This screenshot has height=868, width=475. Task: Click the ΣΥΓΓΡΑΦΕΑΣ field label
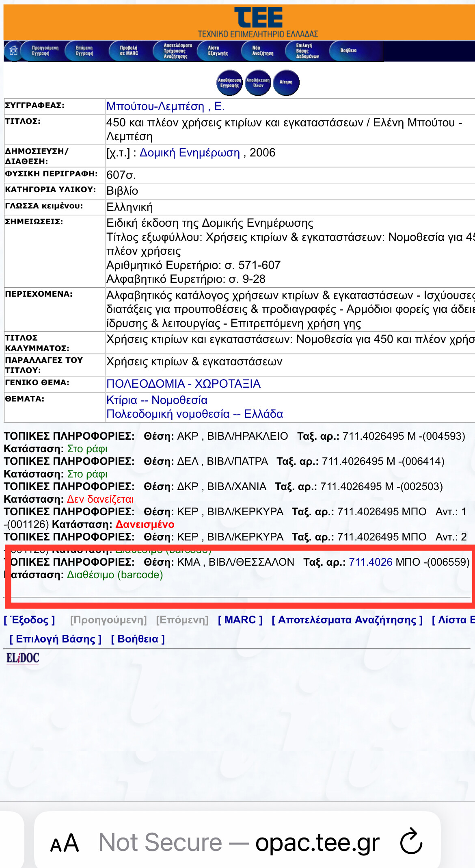(35, 106)
